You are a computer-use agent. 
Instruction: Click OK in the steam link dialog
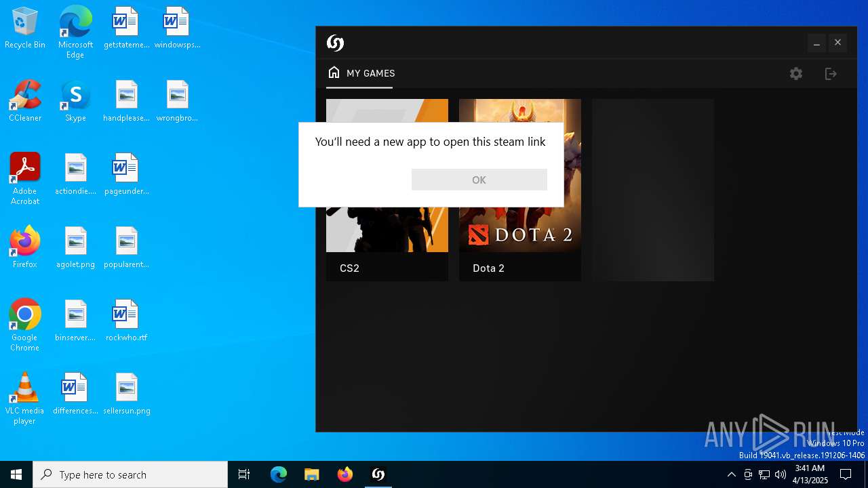point(479,180)
